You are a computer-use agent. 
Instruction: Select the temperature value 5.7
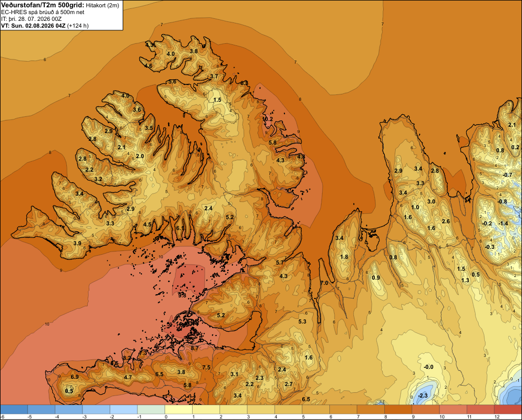tap(280, 262)
